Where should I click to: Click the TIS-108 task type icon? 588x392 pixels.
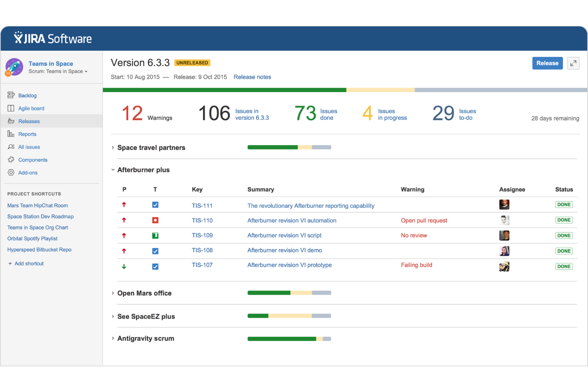tap(155, 251)
